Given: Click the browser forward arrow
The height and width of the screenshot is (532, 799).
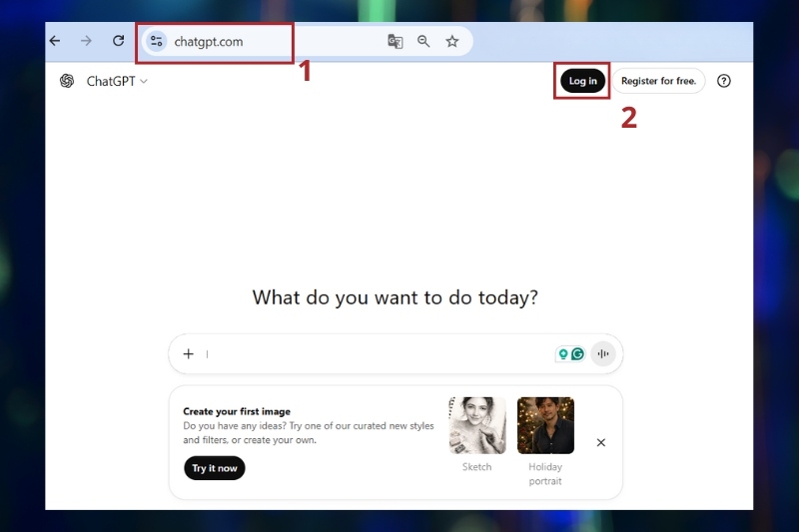Looking at the screenshot, I should coord(86,41).
